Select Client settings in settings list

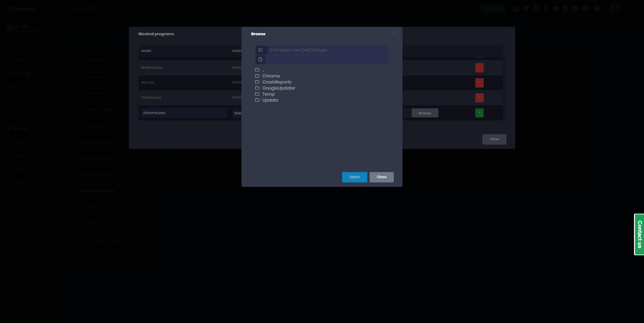[95, 77]
